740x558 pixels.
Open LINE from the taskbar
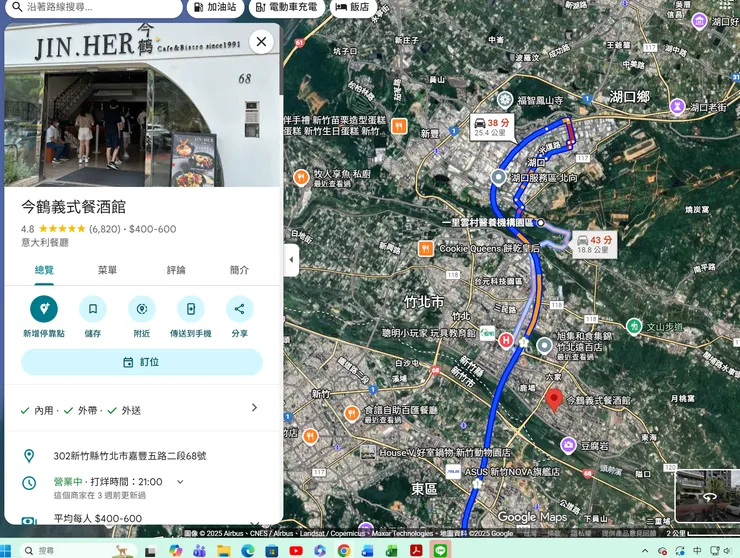coord(440,550)
